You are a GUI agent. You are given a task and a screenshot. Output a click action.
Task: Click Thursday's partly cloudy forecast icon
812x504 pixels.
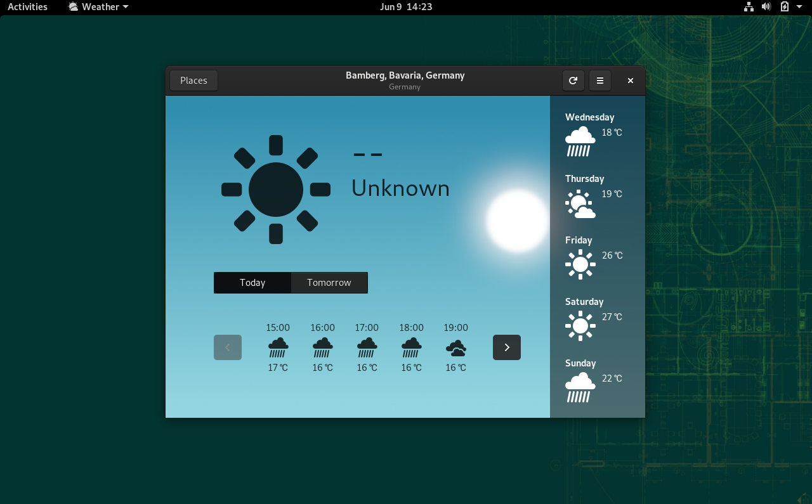click(x=580, y=204)
